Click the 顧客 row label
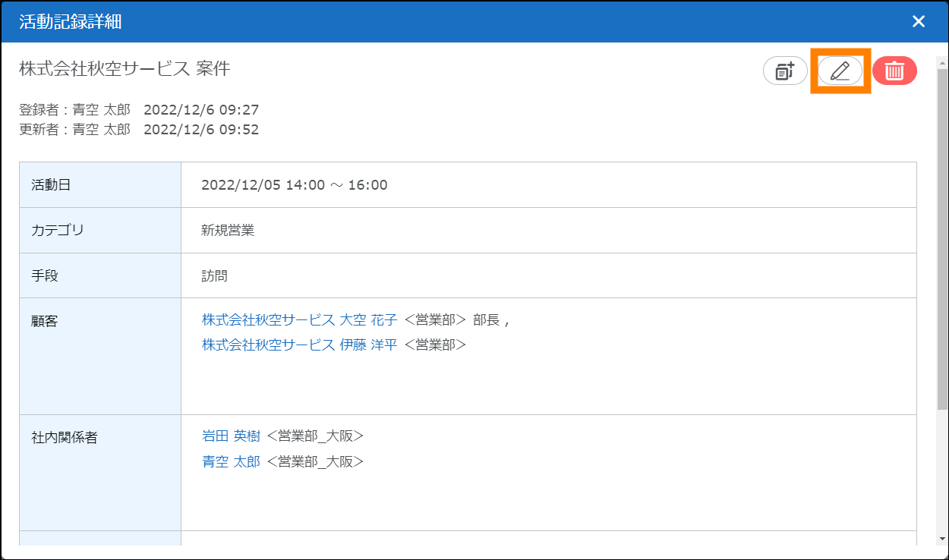Image resolution: width=949 pixels, height=560 pixels. (45, 321)
